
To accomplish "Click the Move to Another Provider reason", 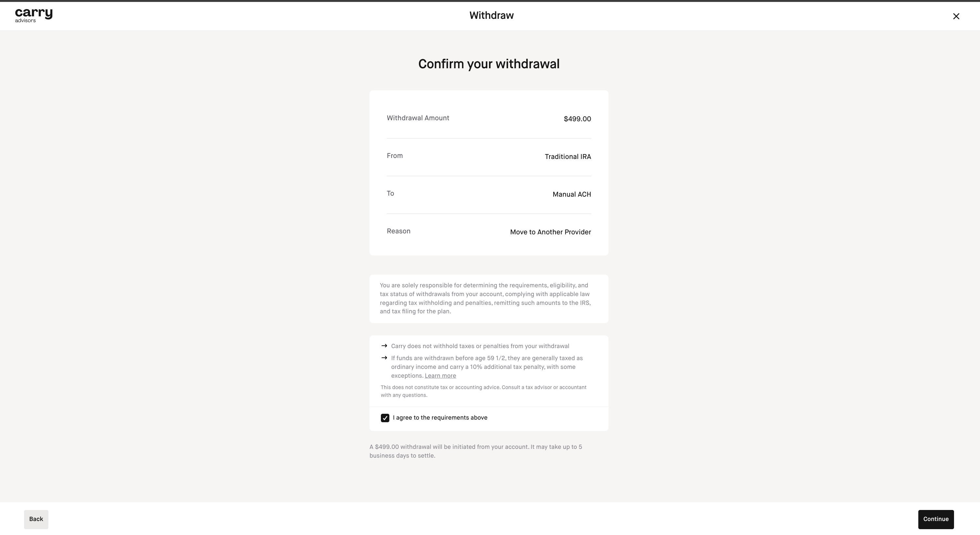I will pyautogui.click(x=550, y=232).
